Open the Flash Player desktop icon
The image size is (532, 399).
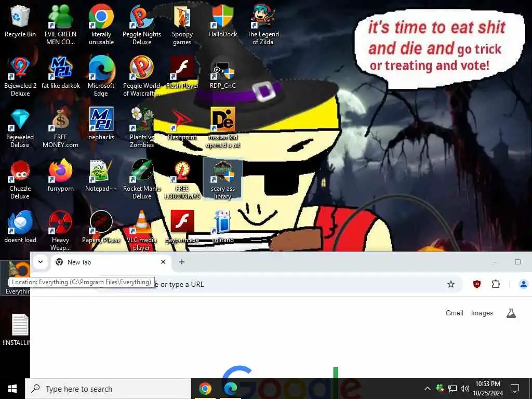(182, 72)
